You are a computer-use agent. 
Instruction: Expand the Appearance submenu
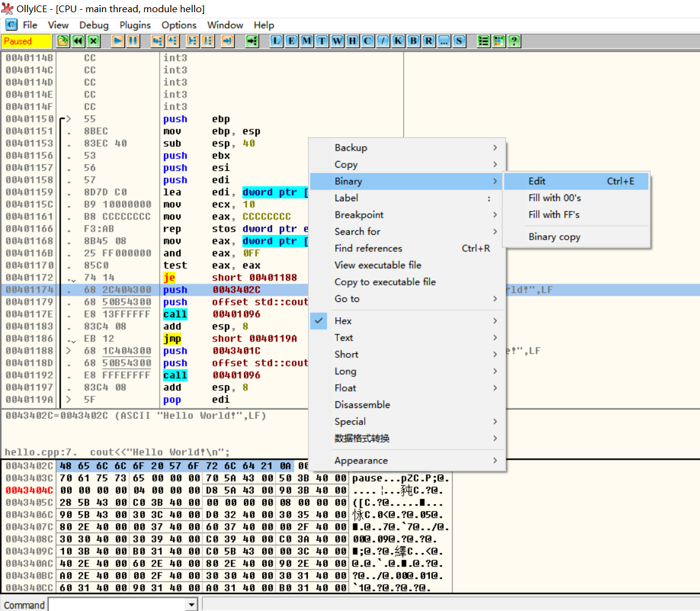click(361, 460)
